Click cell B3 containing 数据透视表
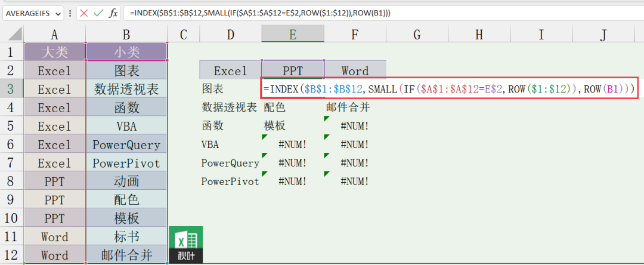644x265 pixels. pos(126,89)
